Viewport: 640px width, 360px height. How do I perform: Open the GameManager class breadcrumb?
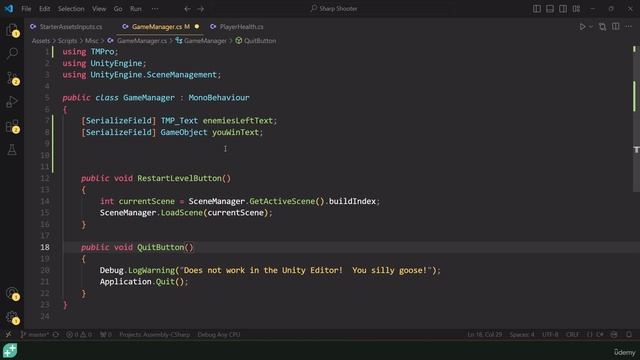[201, 41]
